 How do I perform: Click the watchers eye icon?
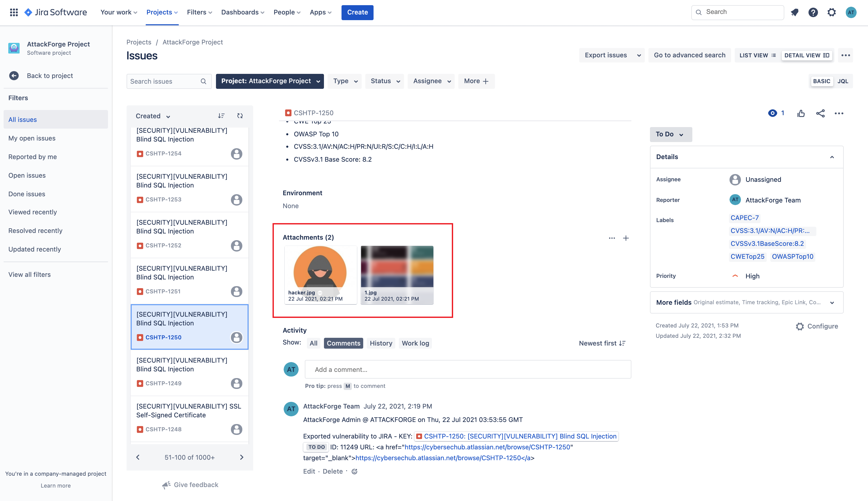point(772,113)
